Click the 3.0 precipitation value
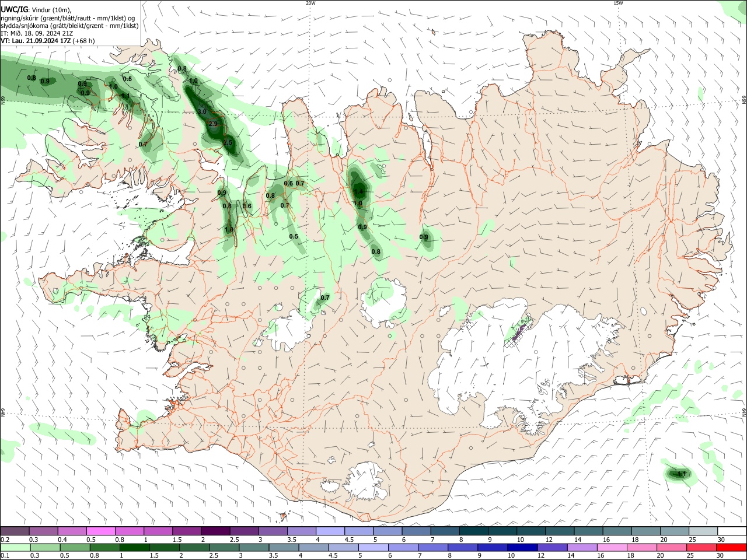This screenshot has width=747, height=560. pos(202,111)
